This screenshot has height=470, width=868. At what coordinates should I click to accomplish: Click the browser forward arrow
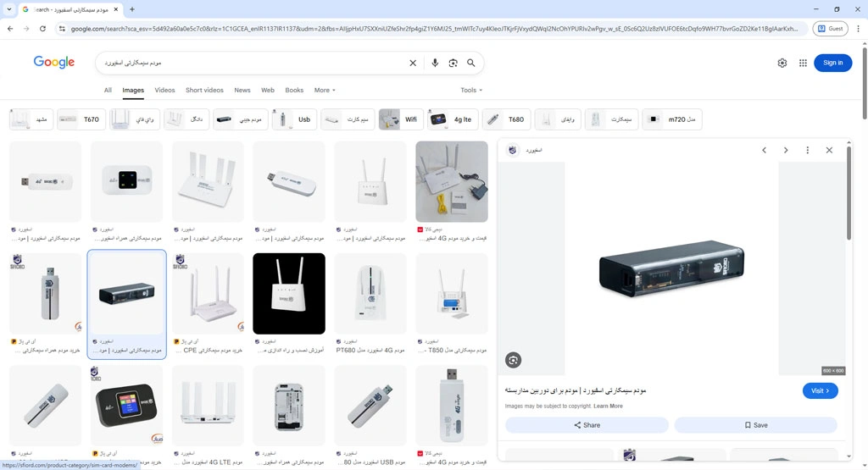point(26,28)
